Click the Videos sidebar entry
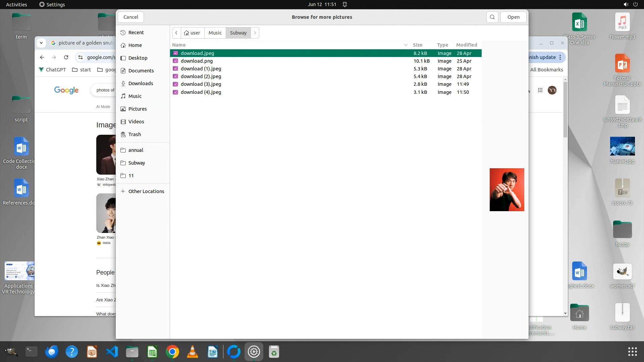The image size is (644, 362). (136, 122)
